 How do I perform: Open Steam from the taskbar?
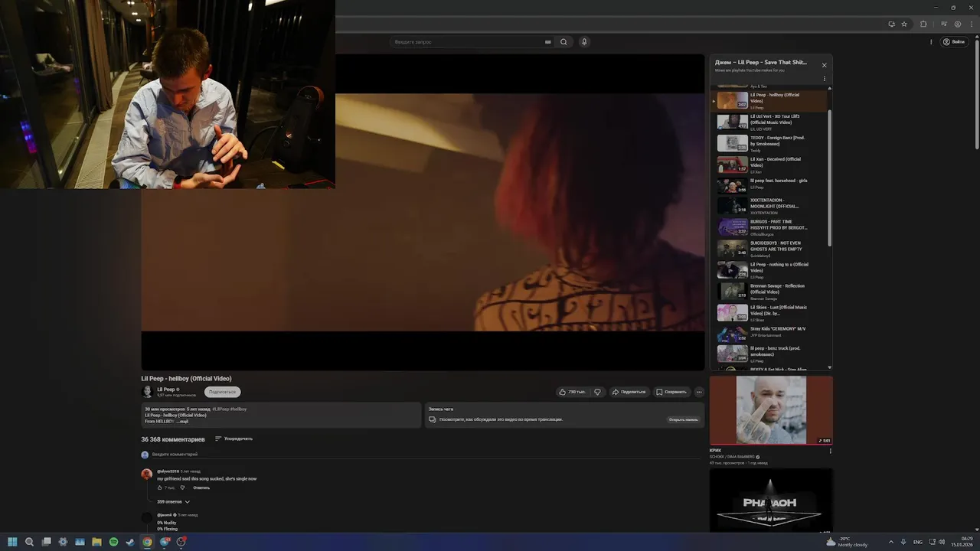point(130,542)
